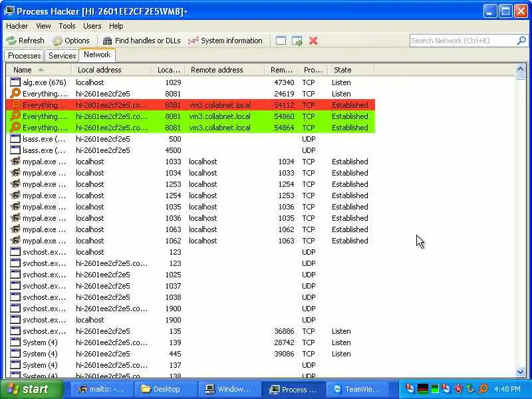Select the Network tab
Image resolution: width=532 pixels, height=399 pixels.
pyautogui.click(x=97, y=55)
